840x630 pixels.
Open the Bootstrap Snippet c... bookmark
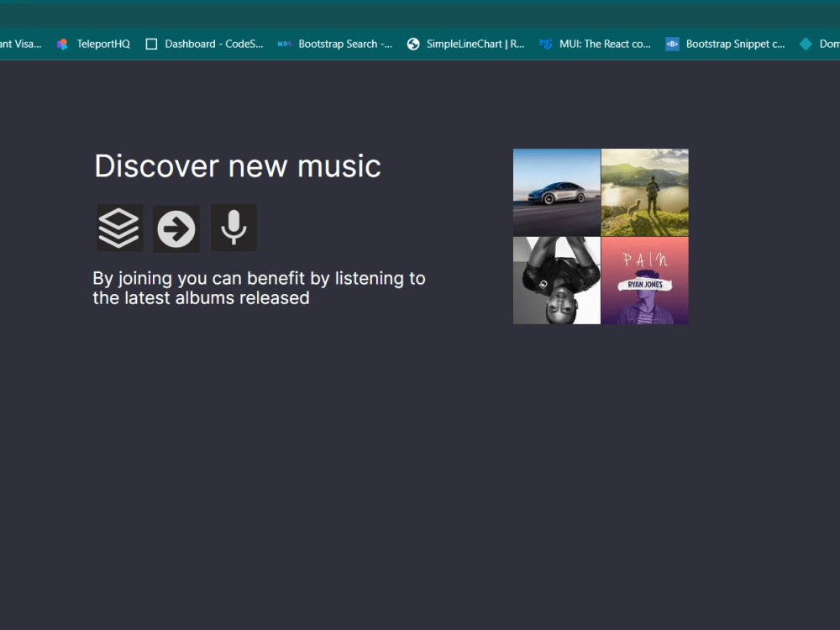(726, 44)
